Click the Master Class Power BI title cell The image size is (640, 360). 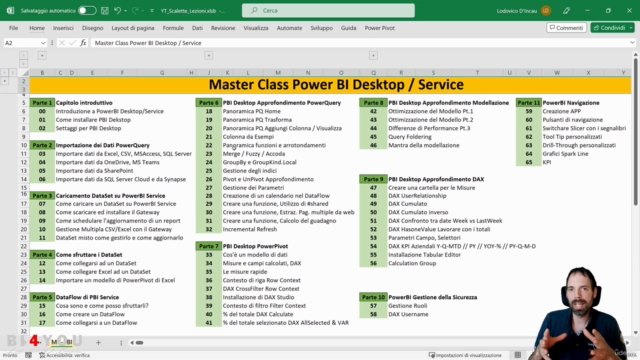point(331,85)
